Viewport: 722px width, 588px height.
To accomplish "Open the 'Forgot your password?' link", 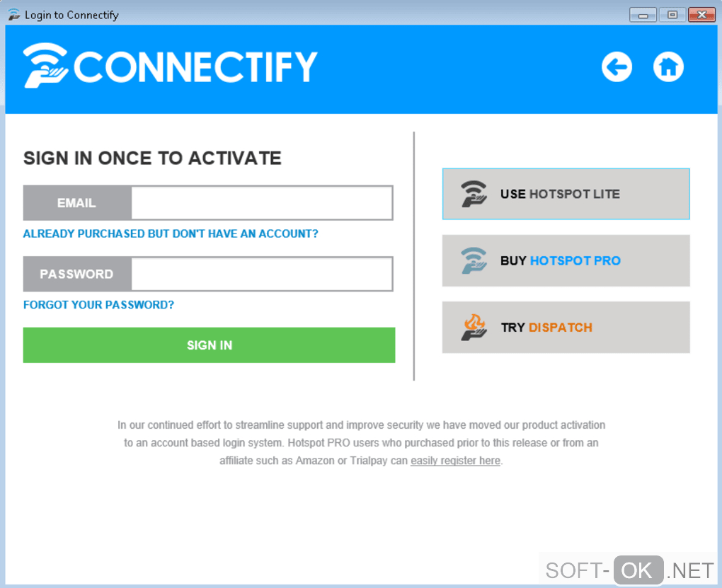I will [98, 305].
